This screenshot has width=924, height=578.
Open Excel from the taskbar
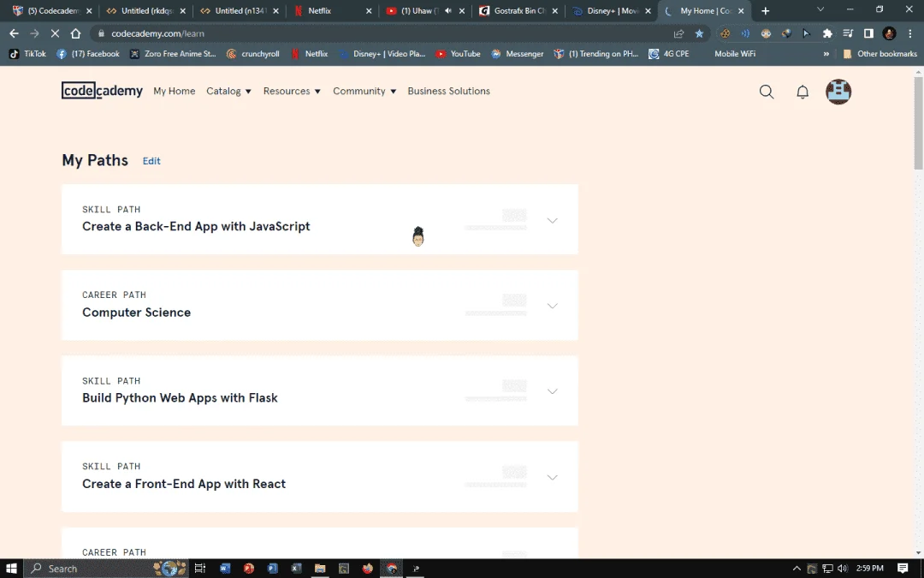pyautogui.click(x=296, y=569)
